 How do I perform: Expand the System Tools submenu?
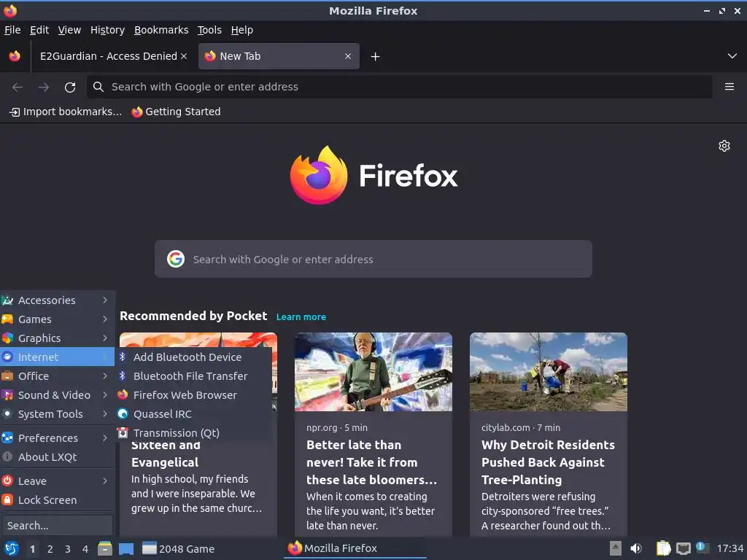pyautogui.click(x=57, y=414)
